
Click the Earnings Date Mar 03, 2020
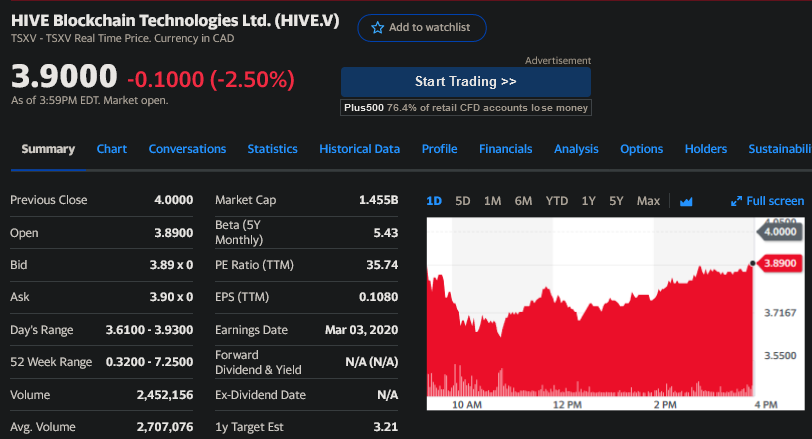[x=361, y=330]
